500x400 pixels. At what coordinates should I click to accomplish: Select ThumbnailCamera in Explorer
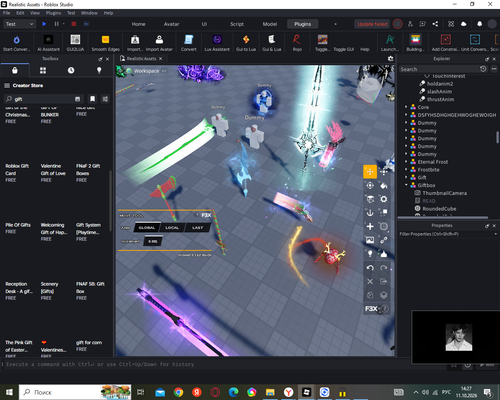point(444,193)
